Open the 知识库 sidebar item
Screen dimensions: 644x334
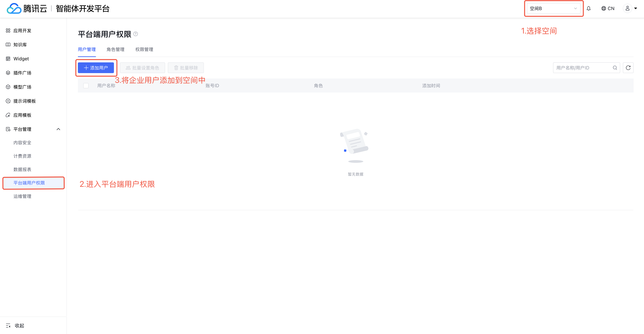point(20,45)
